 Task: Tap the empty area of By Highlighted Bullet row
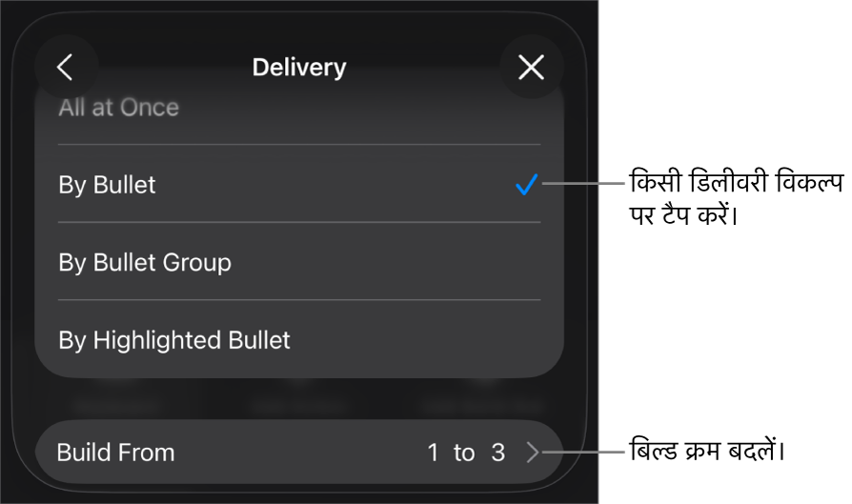[424, 339]
